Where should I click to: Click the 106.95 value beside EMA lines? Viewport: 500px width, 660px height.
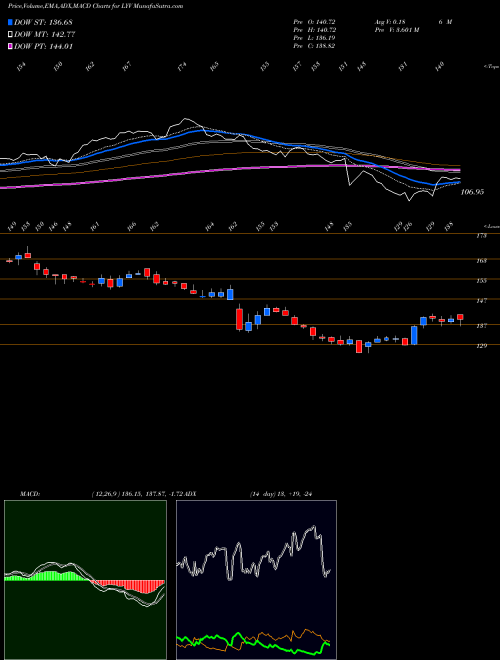tap(473, 192)
